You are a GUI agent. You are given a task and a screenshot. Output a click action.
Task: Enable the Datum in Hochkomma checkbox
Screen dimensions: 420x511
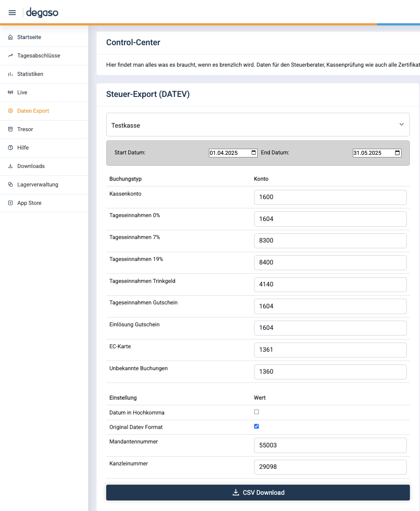(256, 412)
